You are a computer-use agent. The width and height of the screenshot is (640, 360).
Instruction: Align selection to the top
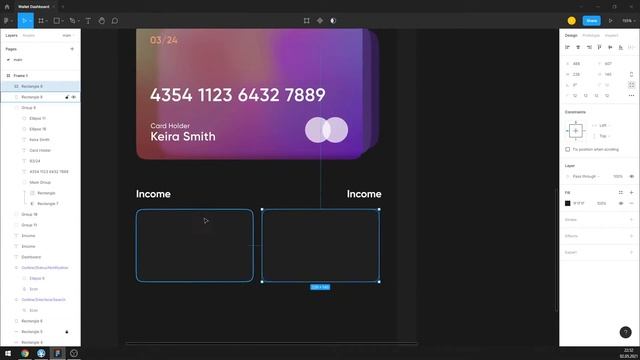point(599,47)
